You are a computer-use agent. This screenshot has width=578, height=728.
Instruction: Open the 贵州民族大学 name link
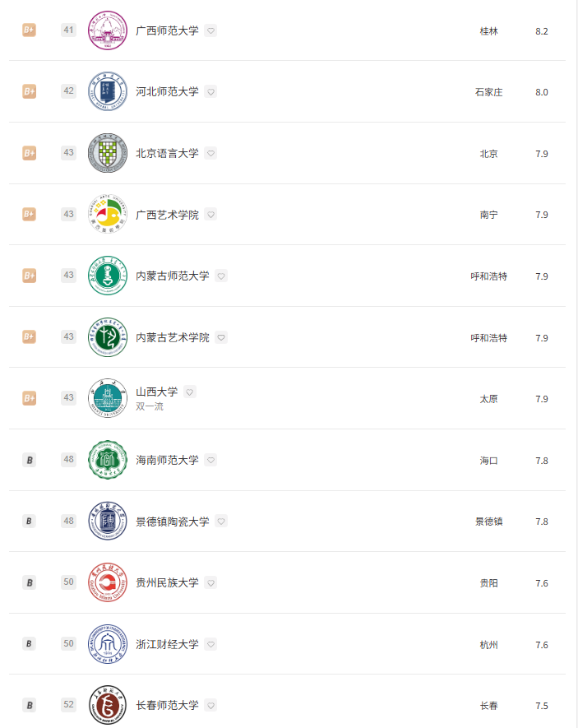tap(167, 582)
